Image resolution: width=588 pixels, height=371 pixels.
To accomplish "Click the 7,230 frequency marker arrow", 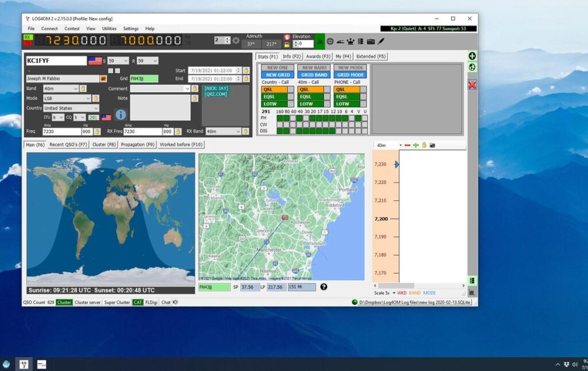I will 397,164.
